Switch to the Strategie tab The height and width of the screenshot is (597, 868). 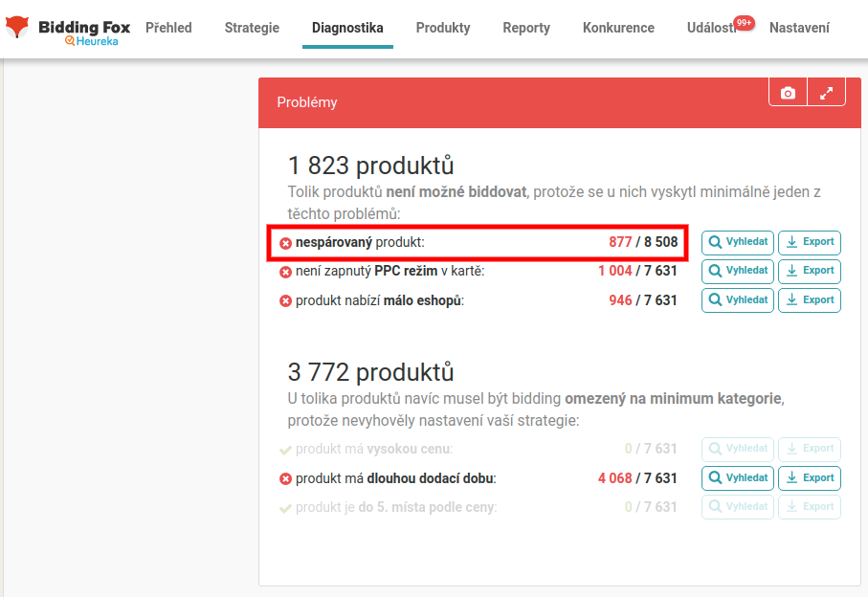(x=252, y=28)
